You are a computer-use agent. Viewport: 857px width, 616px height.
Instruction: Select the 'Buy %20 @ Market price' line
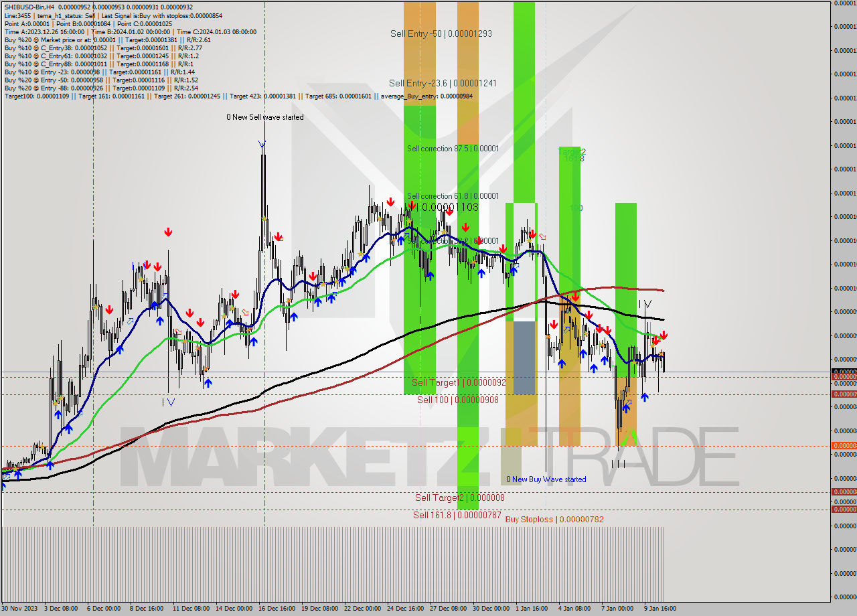point(107,40)
